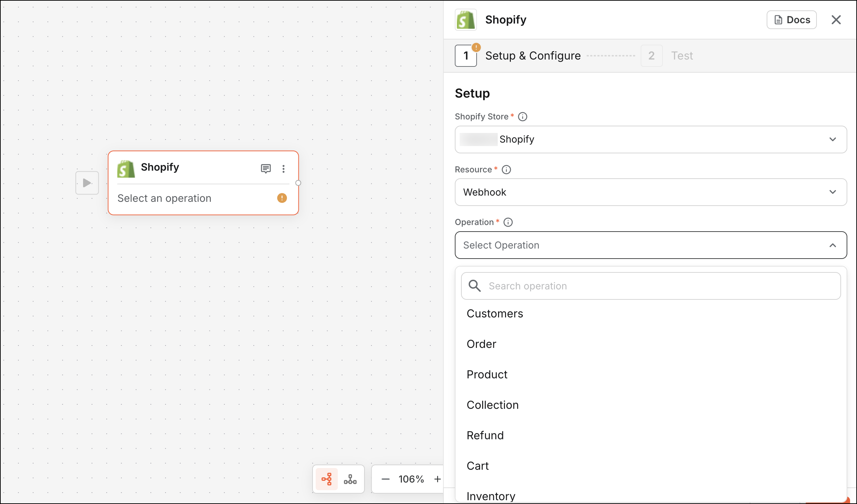Choose the Collection operation

click(651, 405)
